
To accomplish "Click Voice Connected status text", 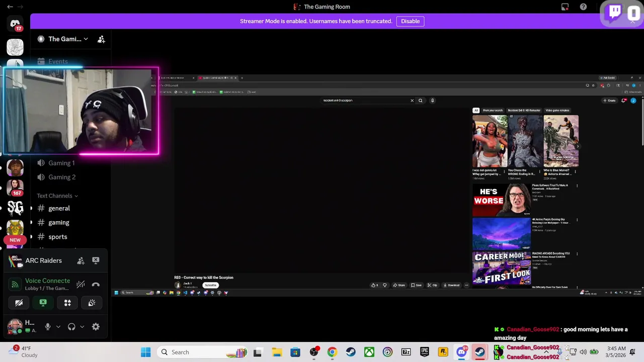I will click(x=47, y=281).
